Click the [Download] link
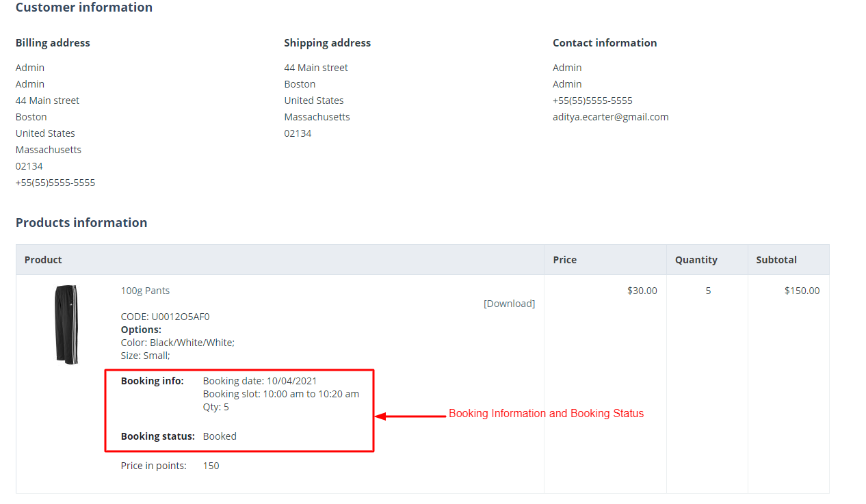The width and height of the screenshot is (866, 504). point(509,304)
